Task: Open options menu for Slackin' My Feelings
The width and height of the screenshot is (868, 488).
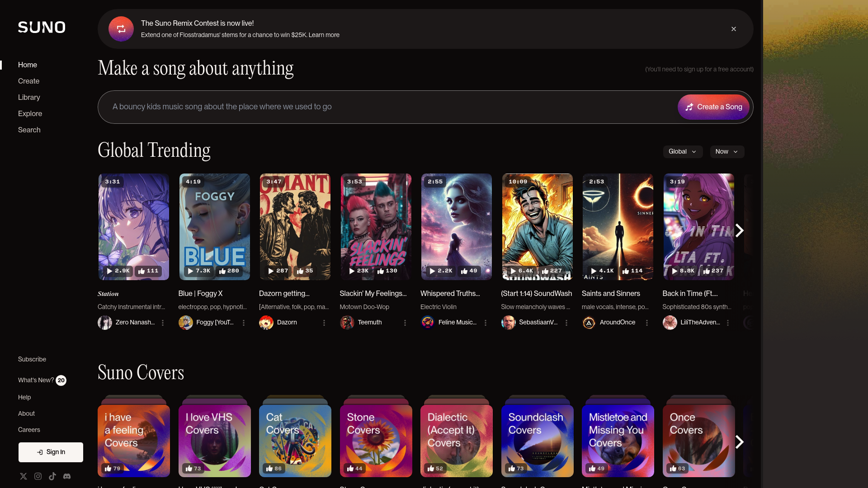Action: pyautogui.click(x=405, y=323)
